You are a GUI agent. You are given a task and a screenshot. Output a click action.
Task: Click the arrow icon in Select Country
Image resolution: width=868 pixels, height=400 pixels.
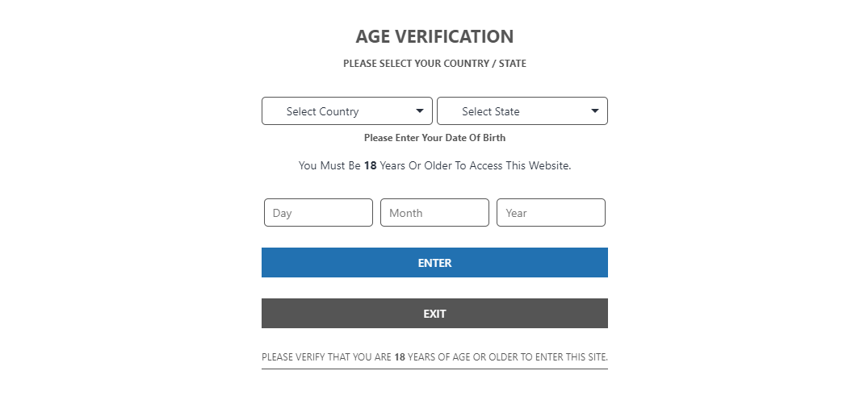click(x=420, y=111)
